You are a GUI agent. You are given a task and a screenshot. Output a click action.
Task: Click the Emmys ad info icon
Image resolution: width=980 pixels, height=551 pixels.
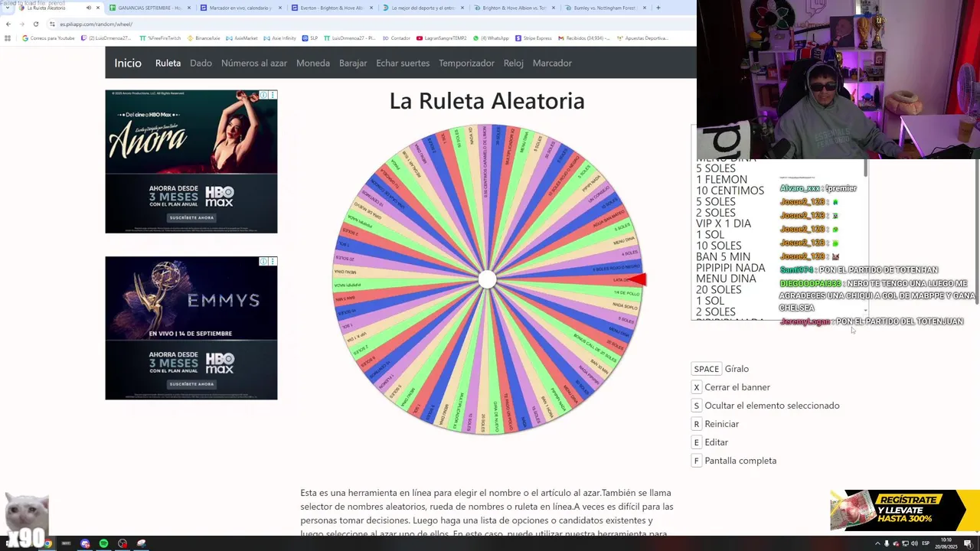[263, 261]
